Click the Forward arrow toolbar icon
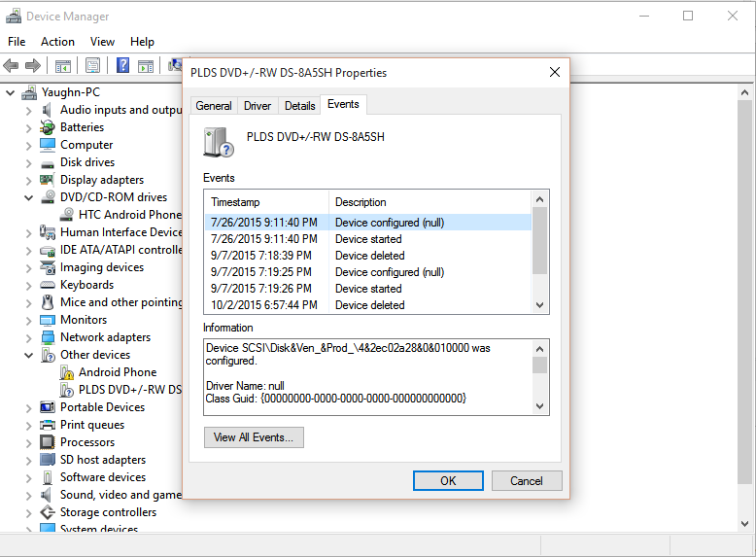Viewport: 756px width, 557px height. pyautogui.click(x=33, y=65)
